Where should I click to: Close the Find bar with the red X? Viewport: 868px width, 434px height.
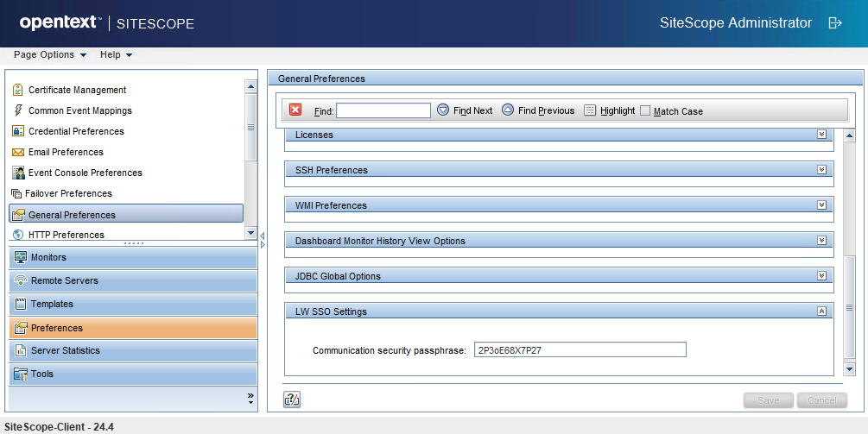pos(295,110)
